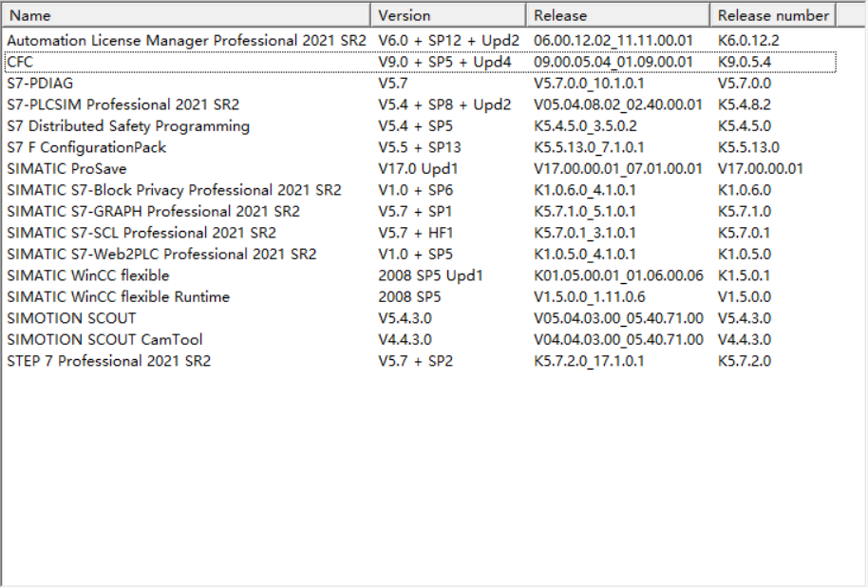Sort list by the Name column header
The height and width of the screenshot is (588, 868).
coord(185,15)
